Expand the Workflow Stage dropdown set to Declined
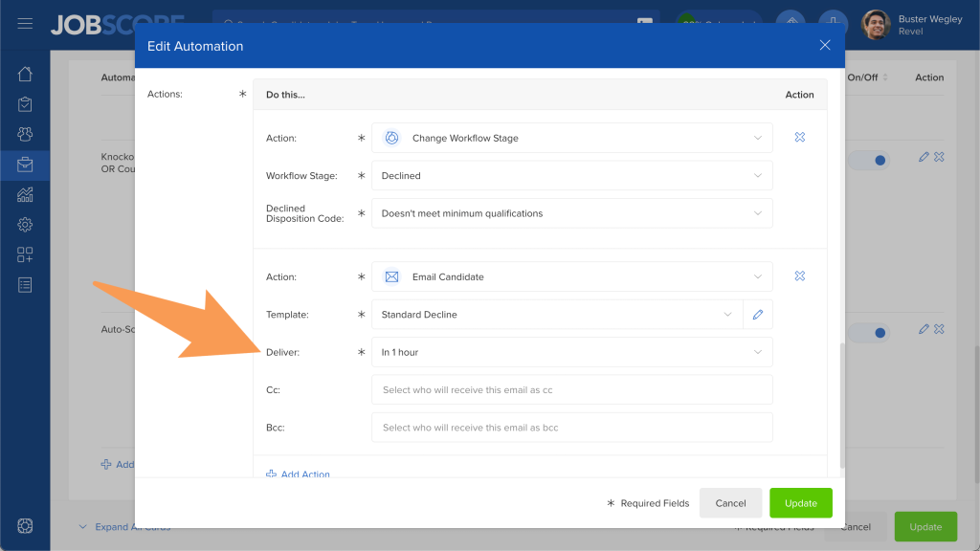Viewport: 980px width, 551px height. pyautogui.click(x=571, y=176)
